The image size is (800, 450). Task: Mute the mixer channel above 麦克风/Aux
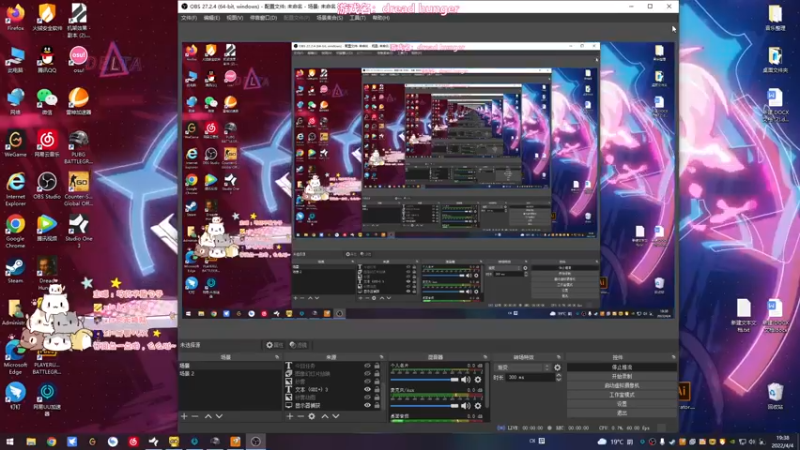click(x=466, y=380)
